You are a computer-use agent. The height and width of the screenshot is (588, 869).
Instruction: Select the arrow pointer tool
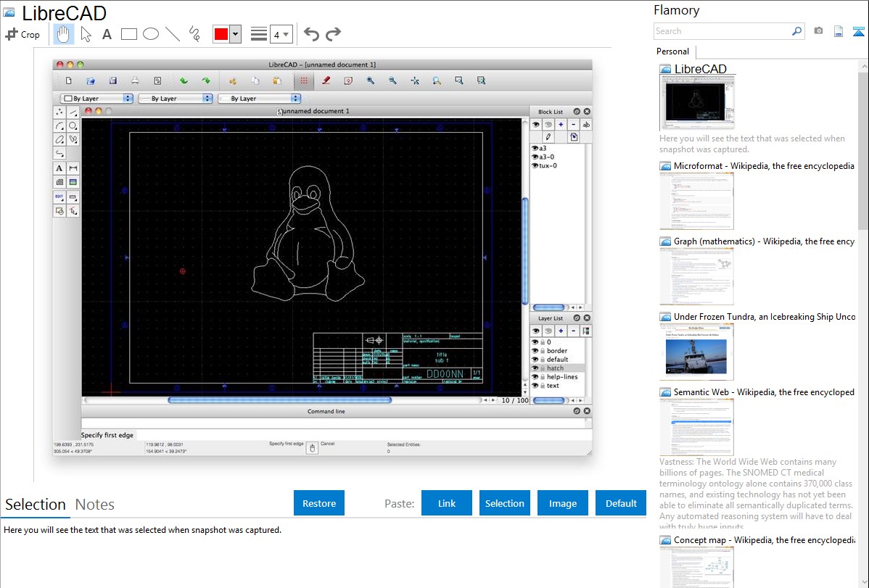point(86,34)
